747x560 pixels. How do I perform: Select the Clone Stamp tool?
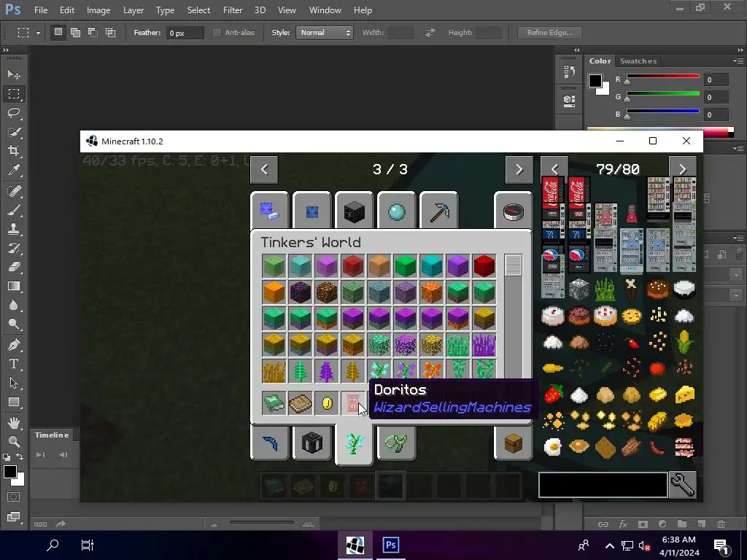[14, 229]
